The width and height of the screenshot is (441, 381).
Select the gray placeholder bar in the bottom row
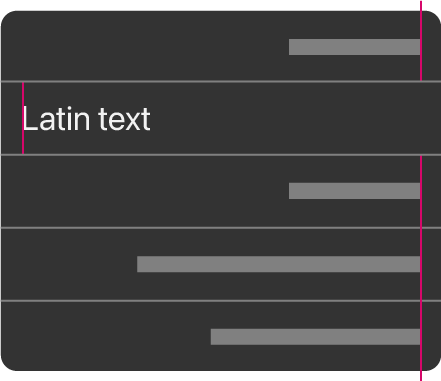(x=315, y=337)
